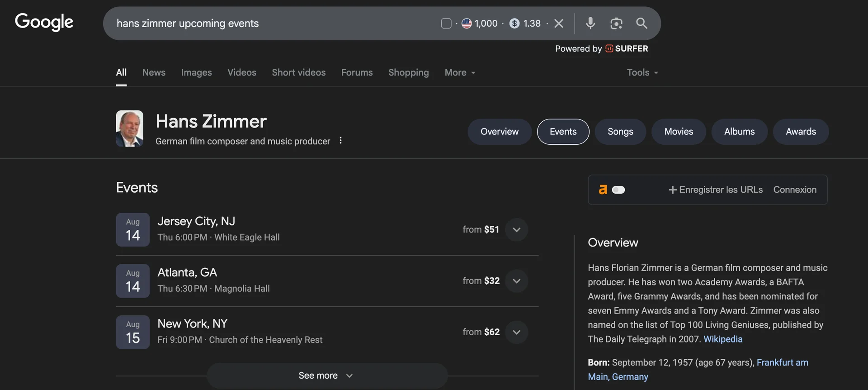Click 'from $32' price
Viewport: 868px width, 390px height.
pos(481,281)
